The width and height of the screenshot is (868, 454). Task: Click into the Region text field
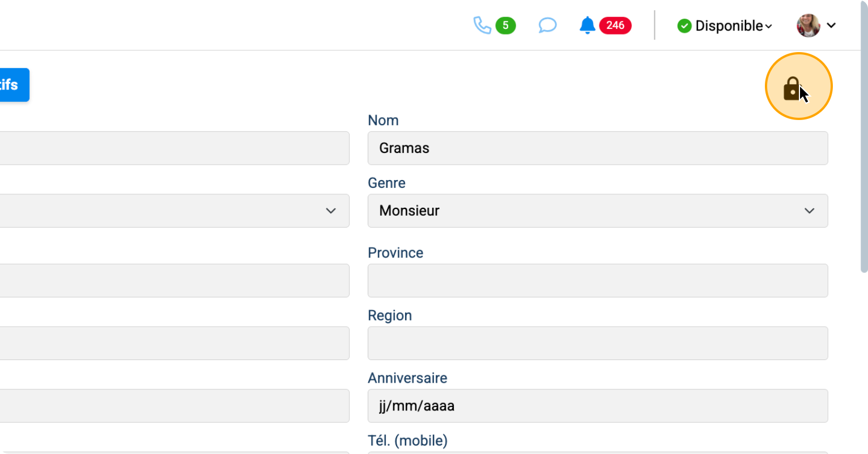(597, 343)
